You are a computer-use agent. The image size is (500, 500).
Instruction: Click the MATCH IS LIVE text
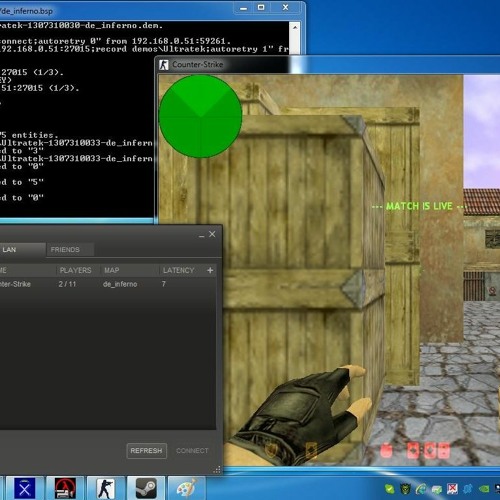point(419,206)
